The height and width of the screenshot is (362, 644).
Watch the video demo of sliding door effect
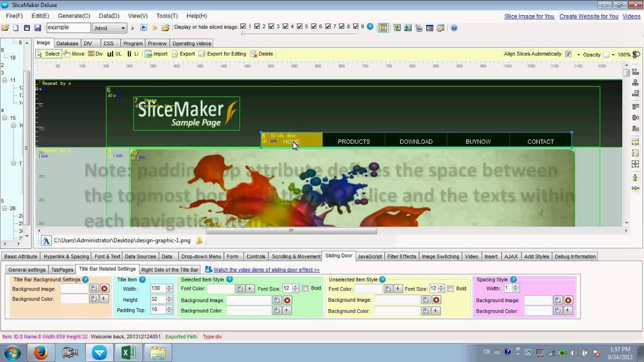click(x=266, y=270)
